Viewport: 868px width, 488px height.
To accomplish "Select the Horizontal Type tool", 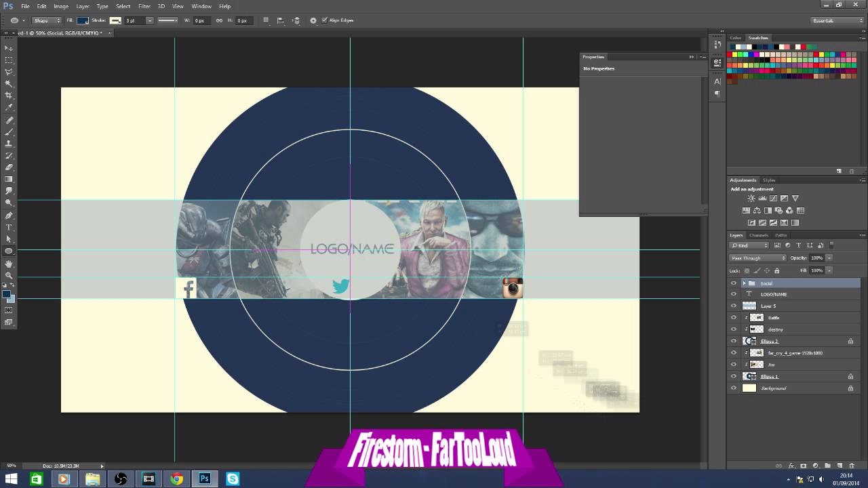I will pyautogui.click(x=9, y=227).
